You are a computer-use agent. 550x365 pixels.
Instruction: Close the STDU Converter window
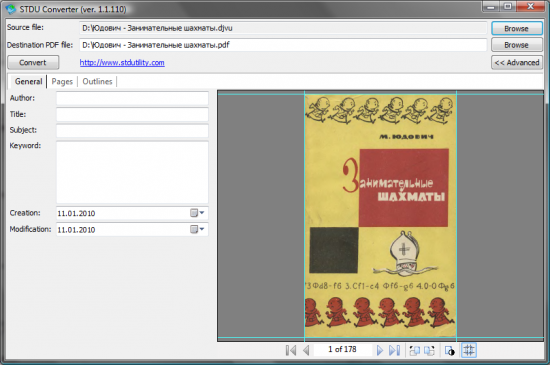530,6
